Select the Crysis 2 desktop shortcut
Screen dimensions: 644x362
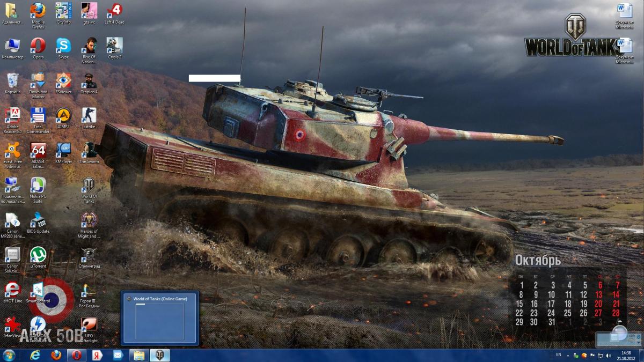[x=114, y=48]
